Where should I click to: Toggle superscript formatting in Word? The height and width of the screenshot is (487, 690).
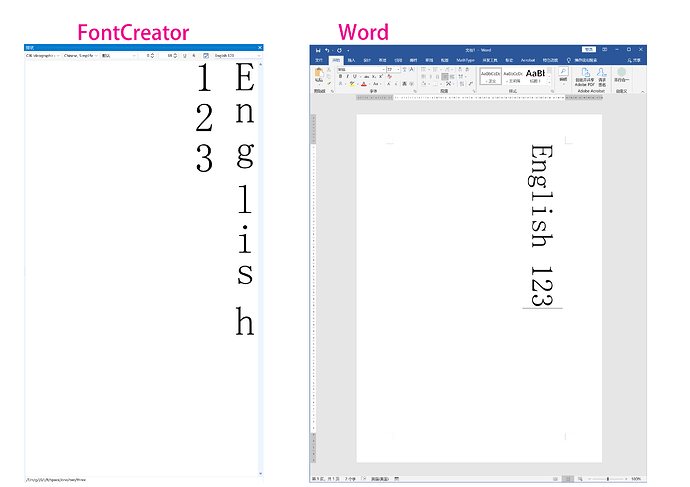click(x=381, y=77)
